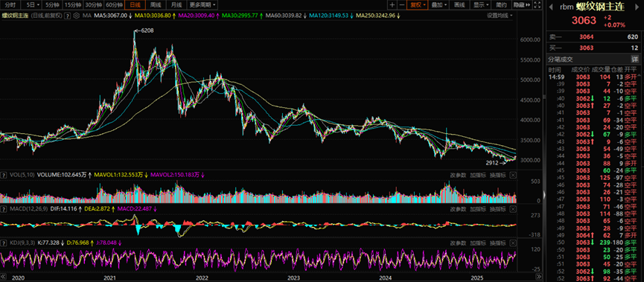This screenshot has width=644, height=282.
Task: Click the MA5:3067.00 value
Action: tap(111, 15)
